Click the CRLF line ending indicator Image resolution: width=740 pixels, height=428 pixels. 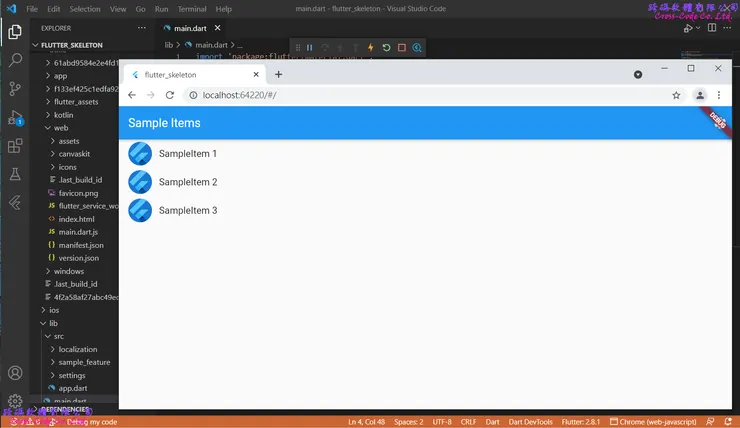point(468,422)
